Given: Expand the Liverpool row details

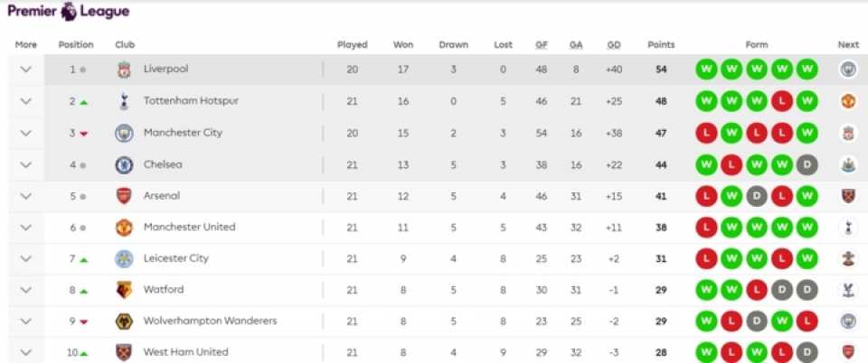Looking at the screenshot, I should pos(25,70).
